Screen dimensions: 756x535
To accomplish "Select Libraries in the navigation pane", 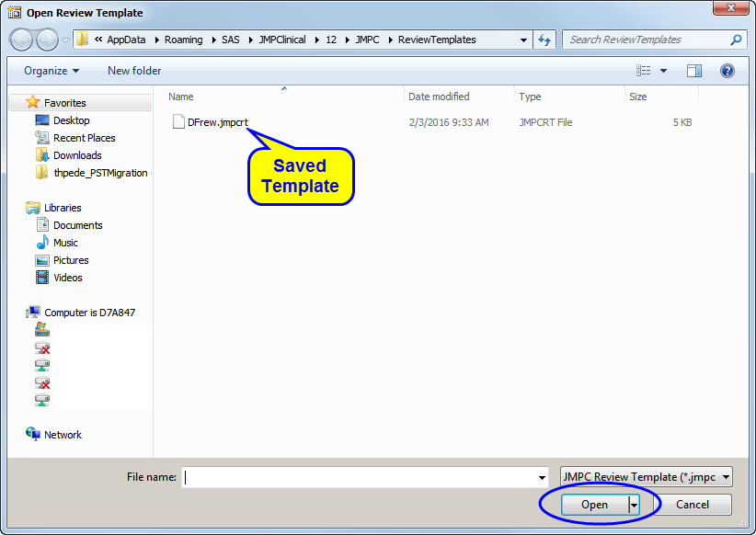I will pyautogui.click(x=63, y=208).
